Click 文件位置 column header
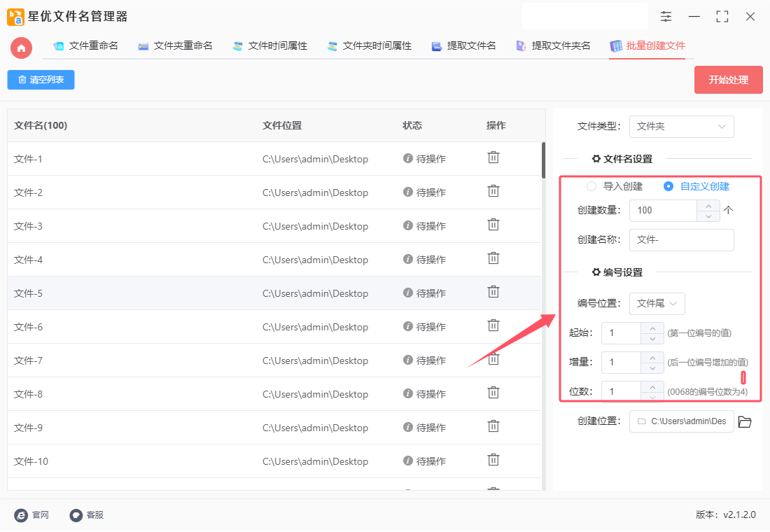The height and width of the screenshot is (532, 770). 282,126
